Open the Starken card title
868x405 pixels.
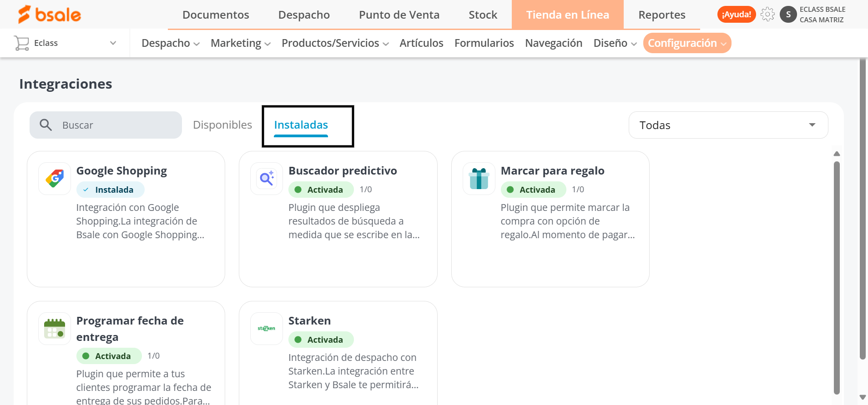309,321
